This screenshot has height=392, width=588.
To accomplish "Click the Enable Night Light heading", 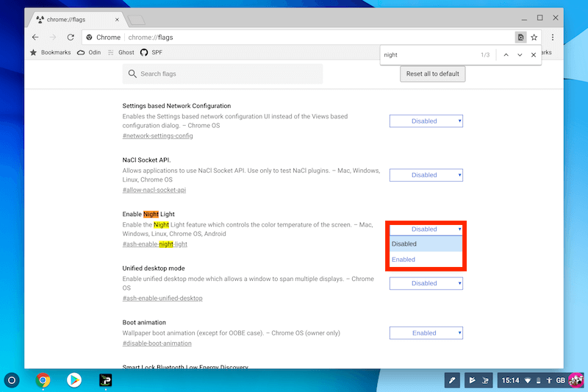I will (148, 214).
